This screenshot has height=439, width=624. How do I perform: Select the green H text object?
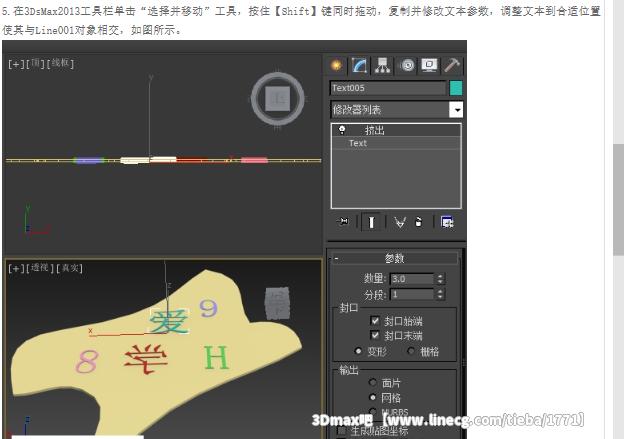[x=216, y=357]
